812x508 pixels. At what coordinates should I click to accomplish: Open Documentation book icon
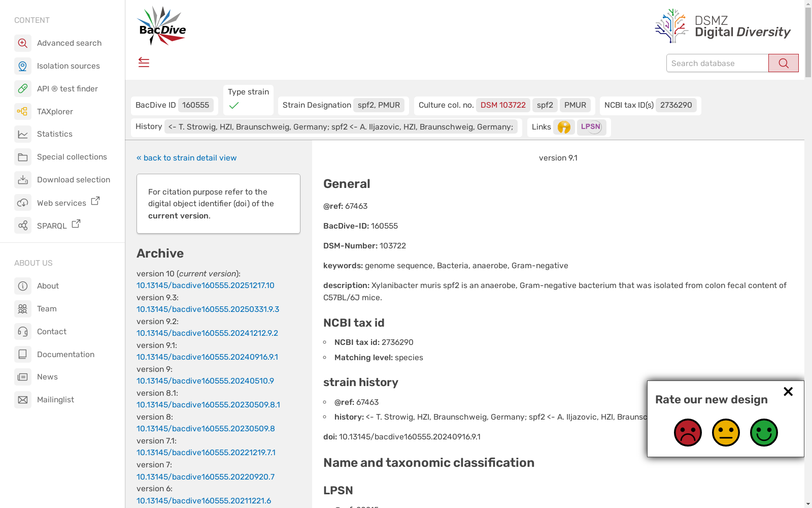click(23, 354)
